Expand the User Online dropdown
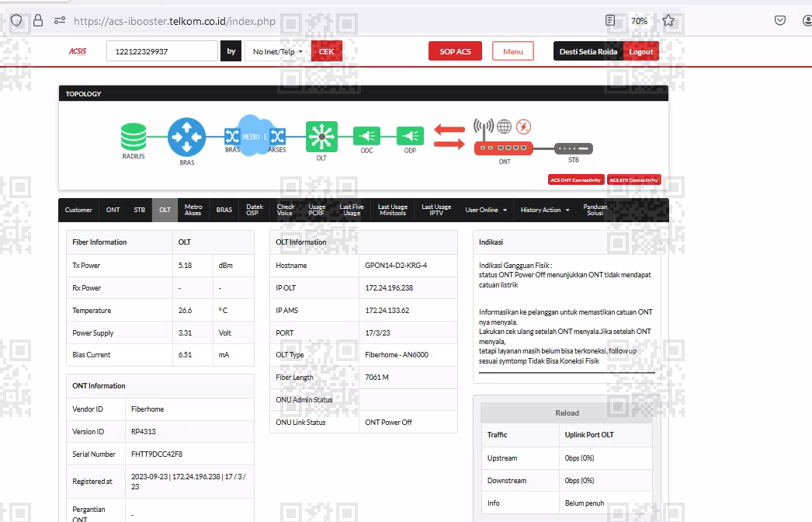This screenshot has width=812, height=522. [486, 210]
